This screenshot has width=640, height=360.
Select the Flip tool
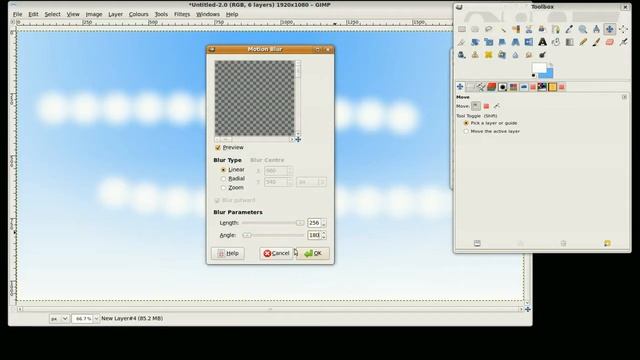[x=529, y=42]
